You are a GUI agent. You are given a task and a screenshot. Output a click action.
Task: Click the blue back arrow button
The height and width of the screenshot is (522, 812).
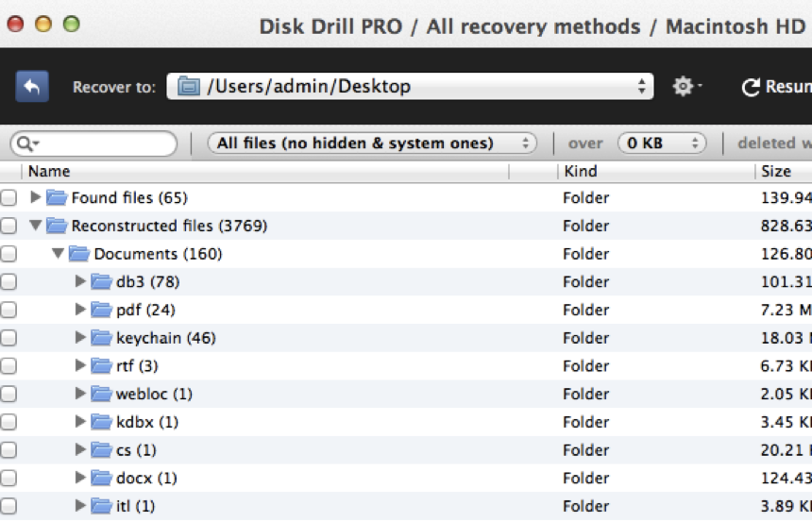(32, 87)
